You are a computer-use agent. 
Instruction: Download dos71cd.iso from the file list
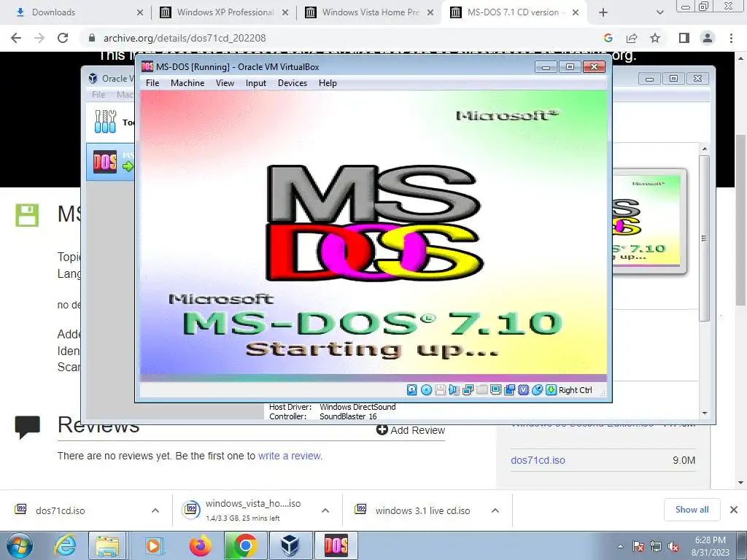pos(538,460)
